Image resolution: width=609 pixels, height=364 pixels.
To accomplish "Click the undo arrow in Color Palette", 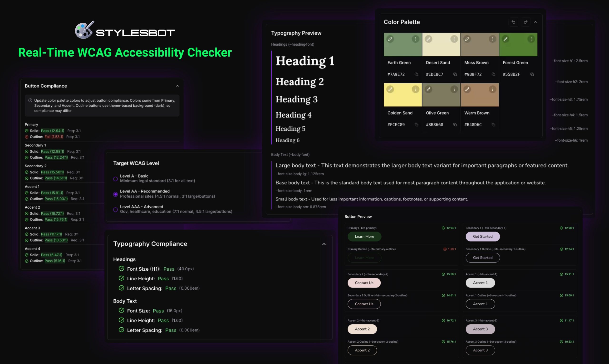I will coord(513,22).
